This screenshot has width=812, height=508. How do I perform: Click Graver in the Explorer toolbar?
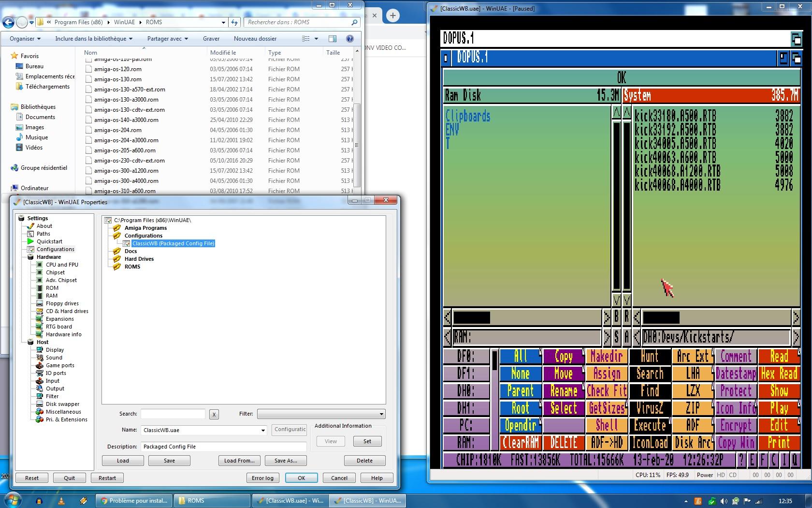coord(211,39)
